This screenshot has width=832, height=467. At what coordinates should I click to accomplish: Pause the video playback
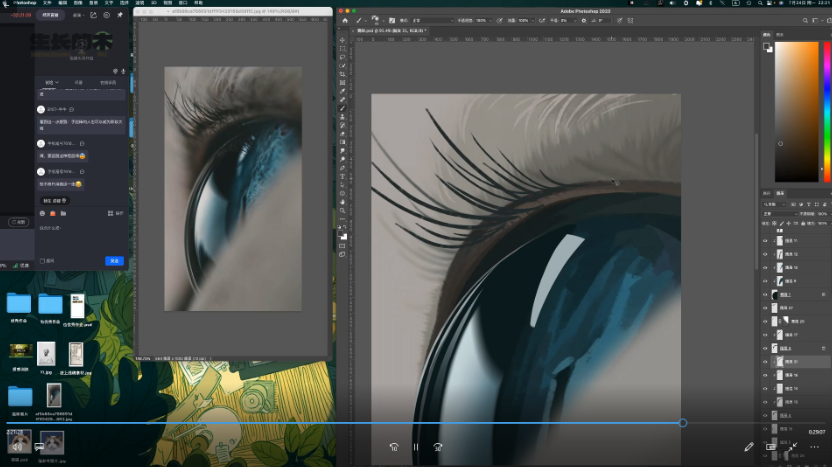416,447
